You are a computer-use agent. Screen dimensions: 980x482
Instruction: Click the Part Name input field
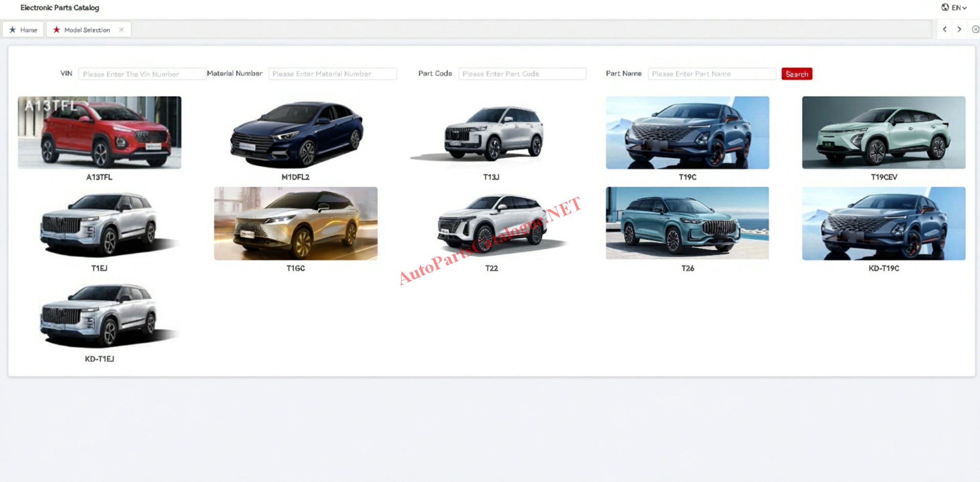pos(712,74)
